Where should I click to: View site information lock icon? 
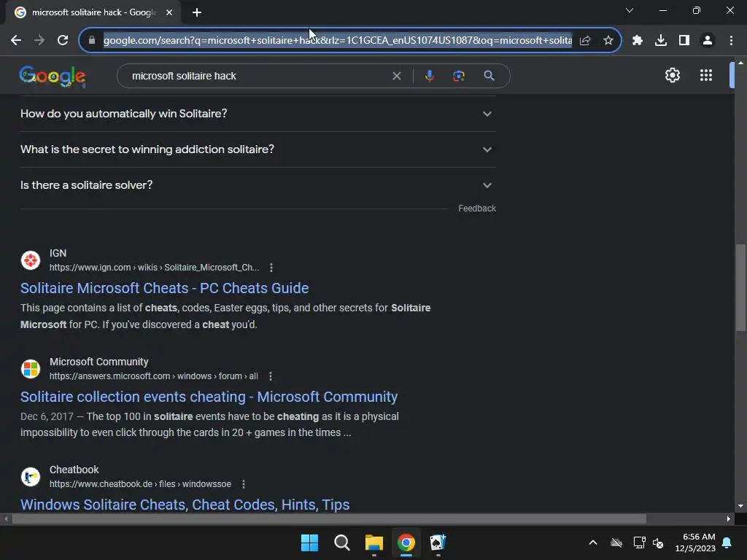pos(92,41)
